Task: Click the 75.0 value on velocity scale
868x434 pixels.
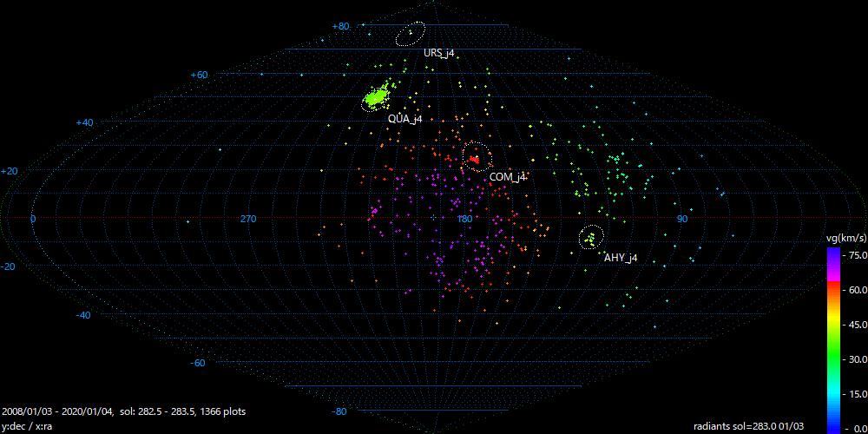Action: [x=855, y=256]
